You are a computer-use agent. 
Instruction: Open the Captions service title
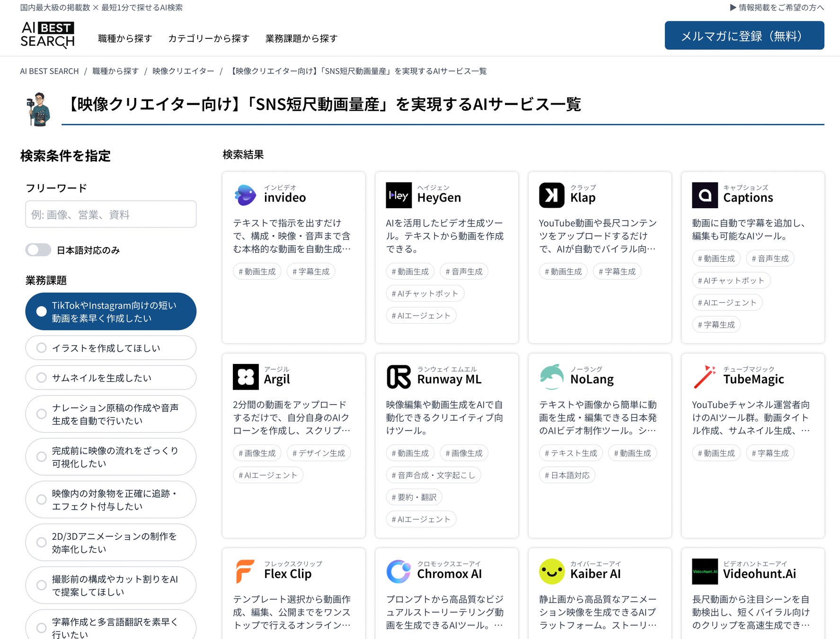[748, 198]
